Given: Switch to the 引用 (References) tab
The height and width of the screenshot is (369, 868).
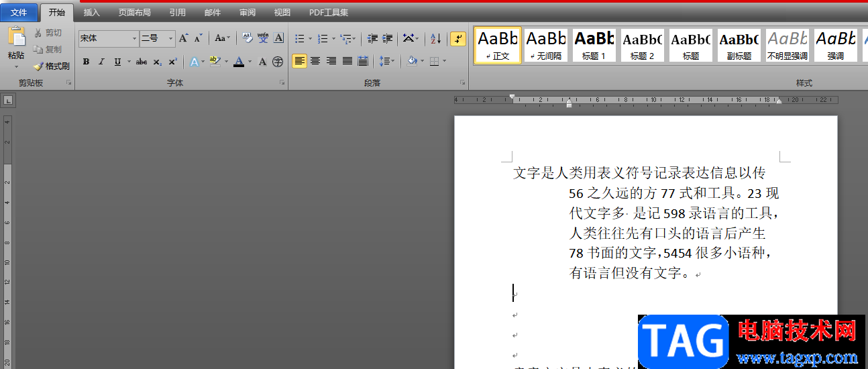Looking at the screenshot, I should click(178, 12).
